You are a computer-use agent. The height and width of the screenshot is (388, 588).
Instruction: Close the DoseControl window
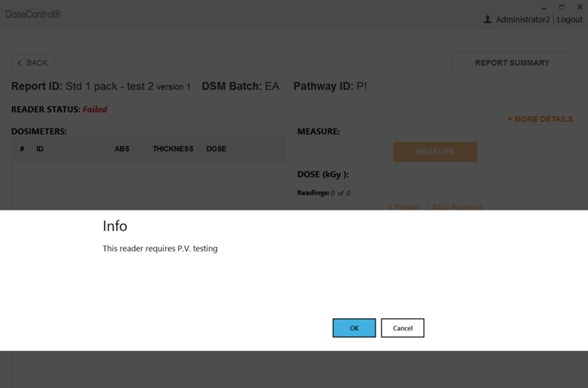[x=579, y=7]
